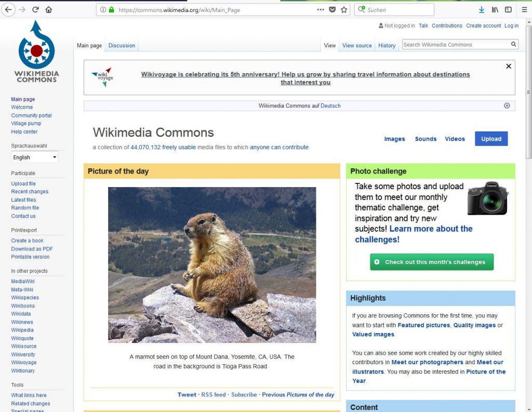The image size is (532, 412).
Task: Click the Wikivoyage logo in banner
Action: coord(102,77)
